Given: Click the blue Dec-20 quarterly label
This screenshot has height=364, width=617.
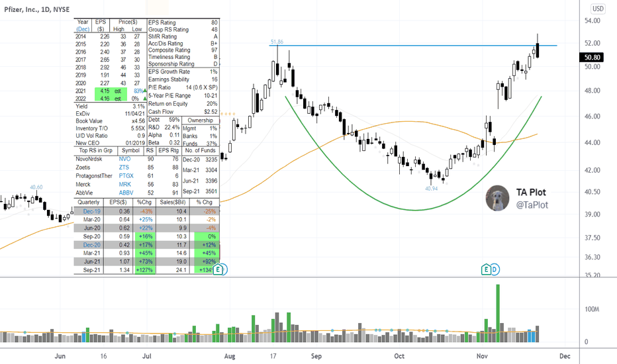Looking at the screenshot, I should (91, 245).
